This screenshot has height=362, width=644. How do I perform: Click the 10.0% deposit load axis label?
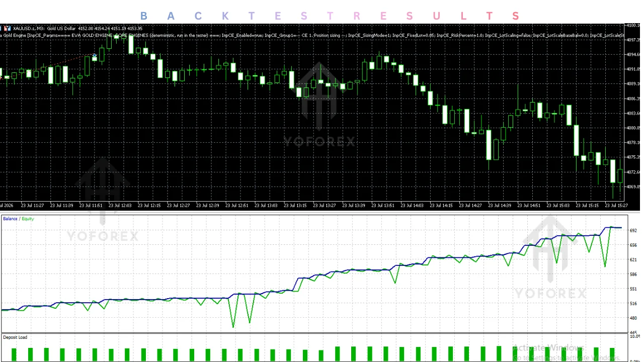(x=634, y=336)
